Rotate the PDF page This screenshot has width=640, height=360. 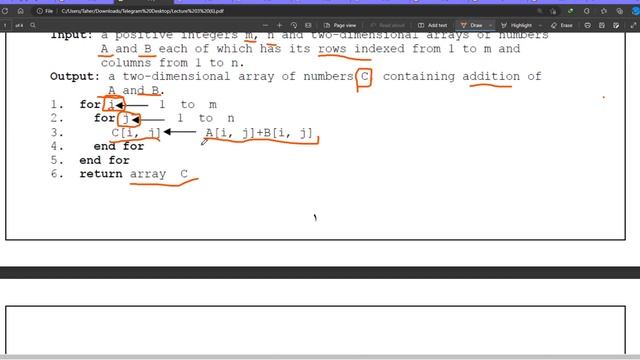coord(294,25)
